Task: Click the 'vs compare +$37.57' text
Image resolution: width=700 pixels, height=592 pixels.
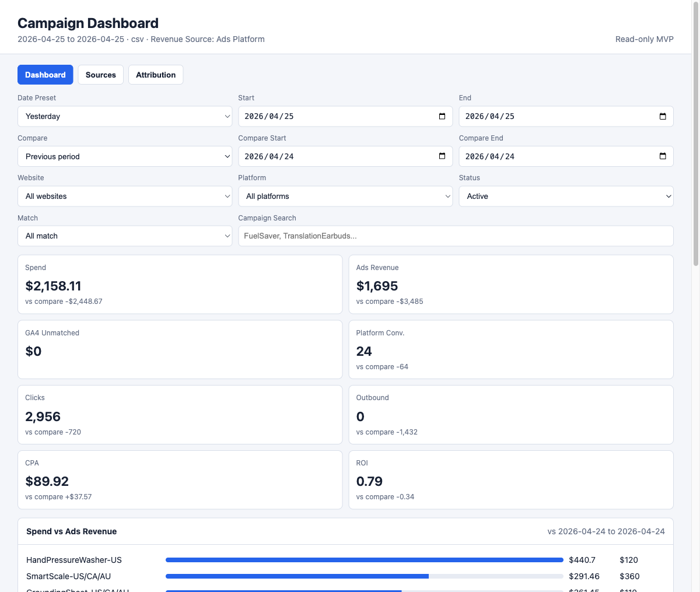Action: [x=58, y=497]
